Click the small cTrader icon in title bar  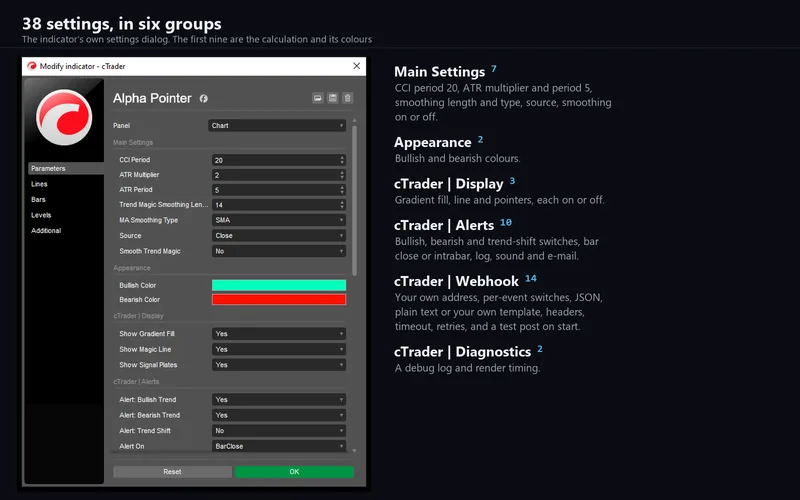click(x=32, y=66)
